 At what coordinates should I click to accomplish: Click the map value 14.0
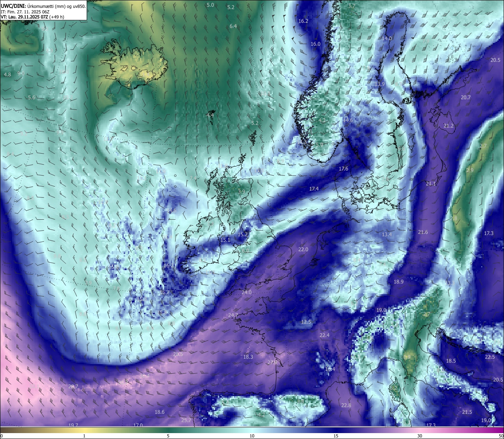coord(387,39)
